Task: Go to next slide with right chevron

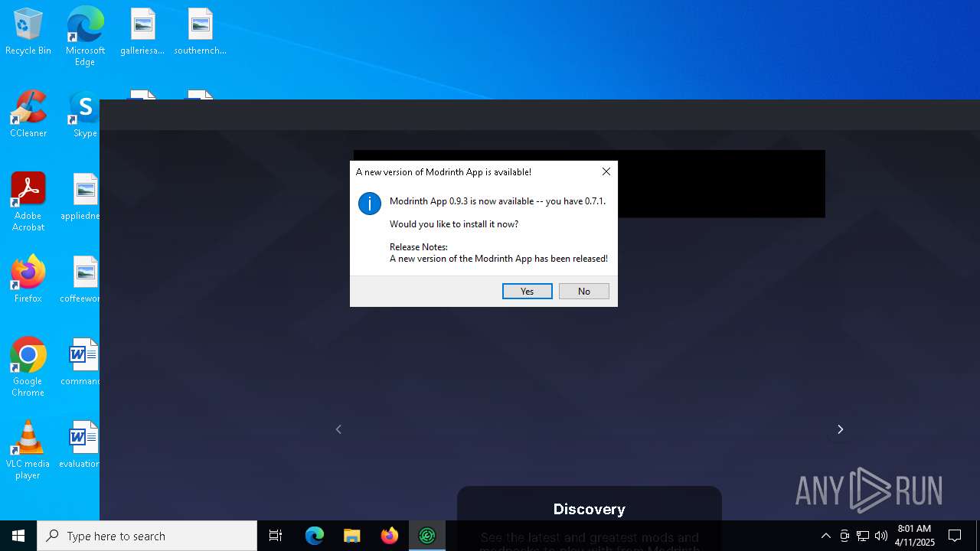Action: [840, 429]
